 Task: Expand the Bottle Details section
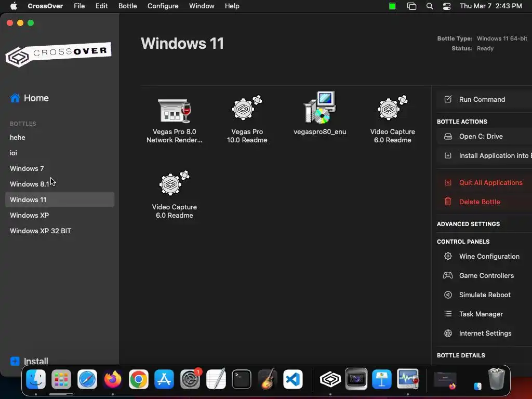pyautogui.click(x=461, y=355)
